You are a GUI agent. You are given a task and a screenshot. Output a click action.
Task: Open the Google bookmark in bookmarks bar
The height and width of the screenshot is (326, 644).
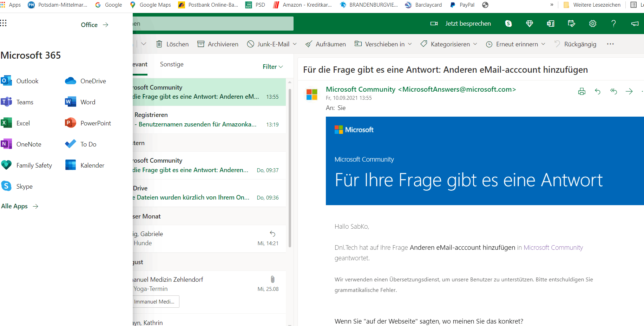tap(109, 5)
